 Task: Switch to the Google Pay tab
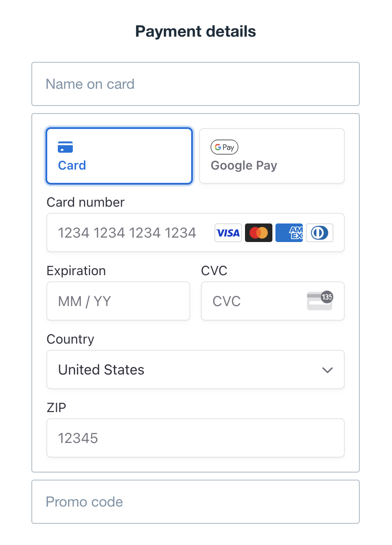(271, 156)
